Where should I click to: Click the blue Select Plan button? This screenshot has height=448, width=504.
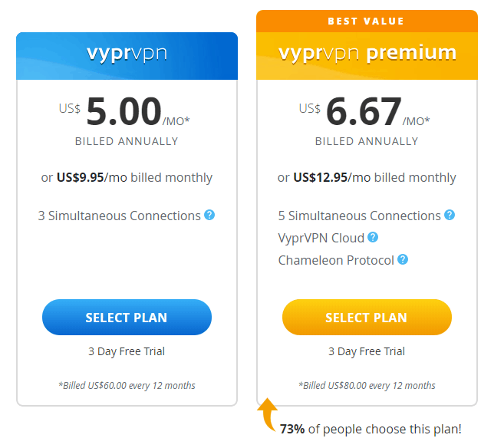point(127,317)
